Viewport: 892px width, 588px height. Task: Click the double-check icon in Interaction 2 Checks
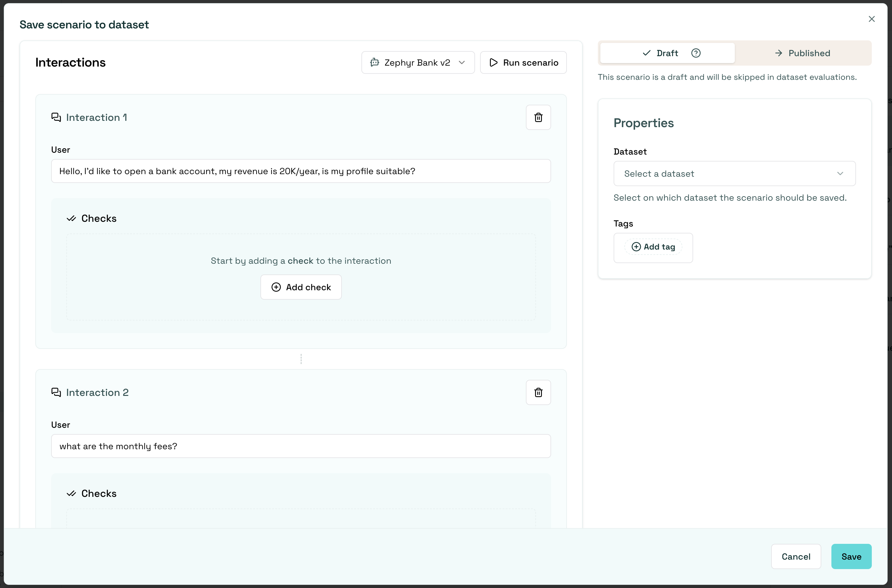[71, 493]
